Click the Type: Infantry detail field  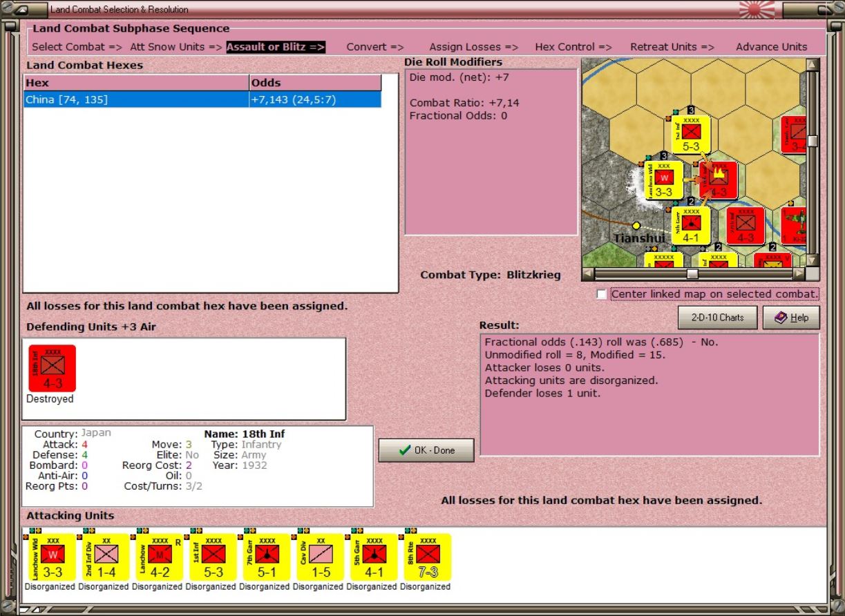click(x=246, y=444)
